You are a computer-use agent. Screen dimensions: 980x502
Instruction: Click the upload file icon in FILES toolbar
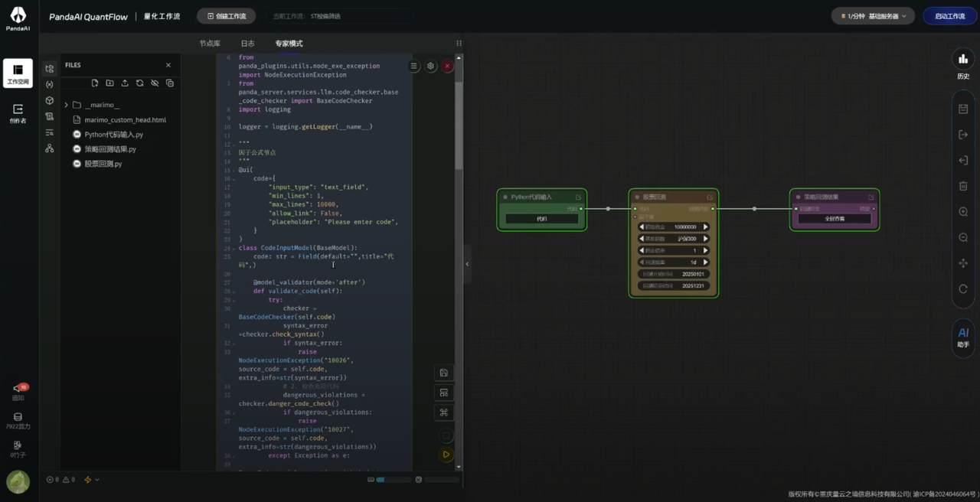[125, 83]
